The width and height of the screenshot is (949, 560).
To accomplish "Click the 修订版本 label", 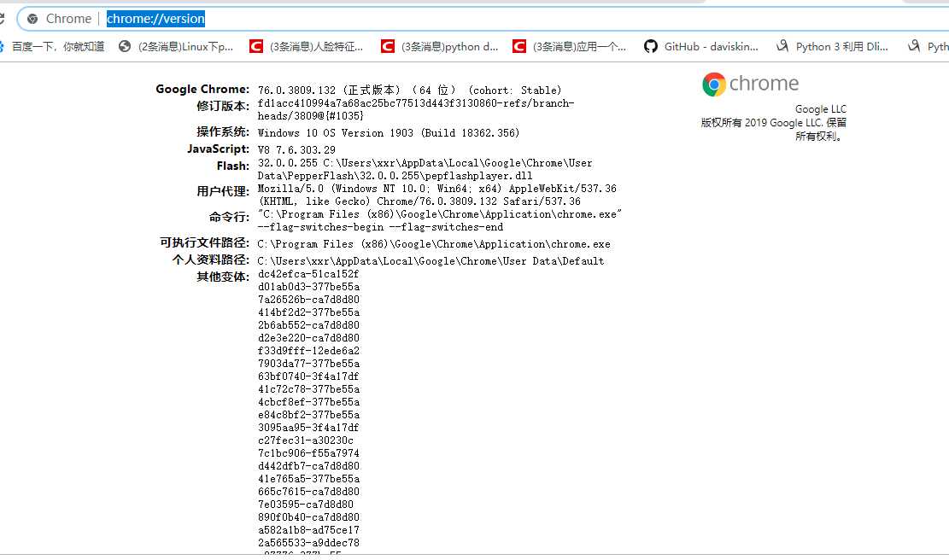I will coord(223,107).
